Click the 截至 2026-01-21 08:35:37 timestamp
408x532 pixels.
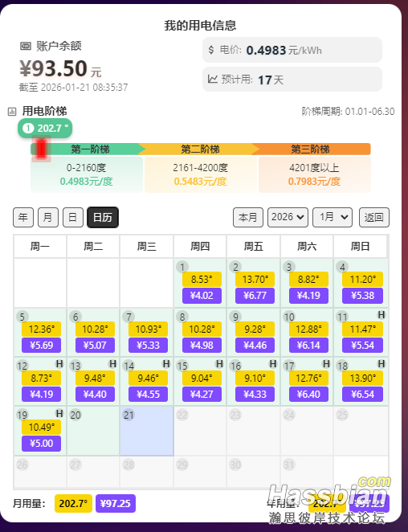tap(74, 88)
